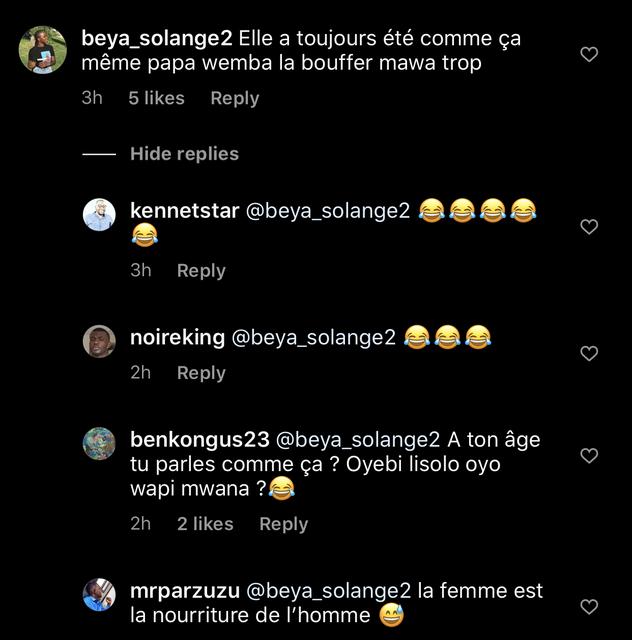
Task: Open benkongus23's profile avatar
Action: (x=99, y=444)
